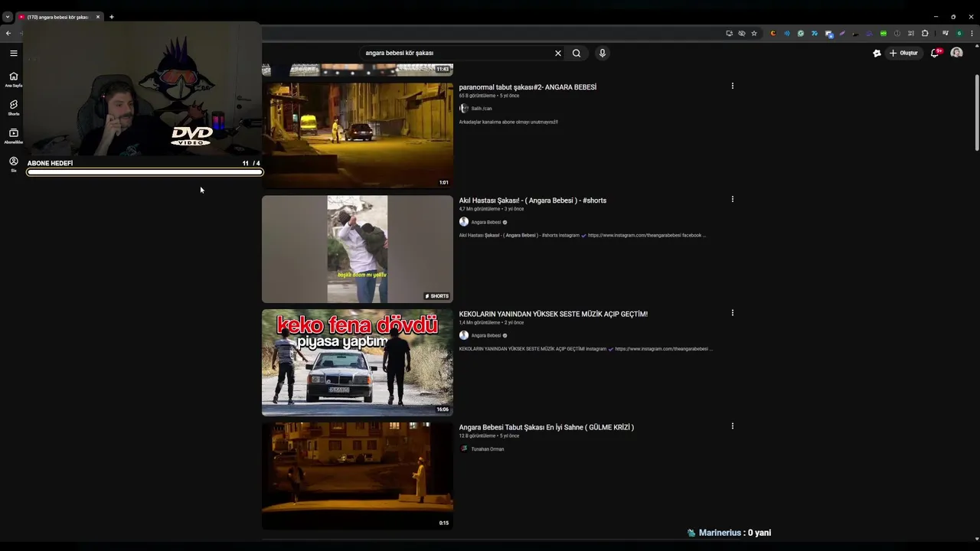Click text 65 B görüntüleme • 5 yıl önce
This screenshot has width=980, height=551.
(489, 96)
